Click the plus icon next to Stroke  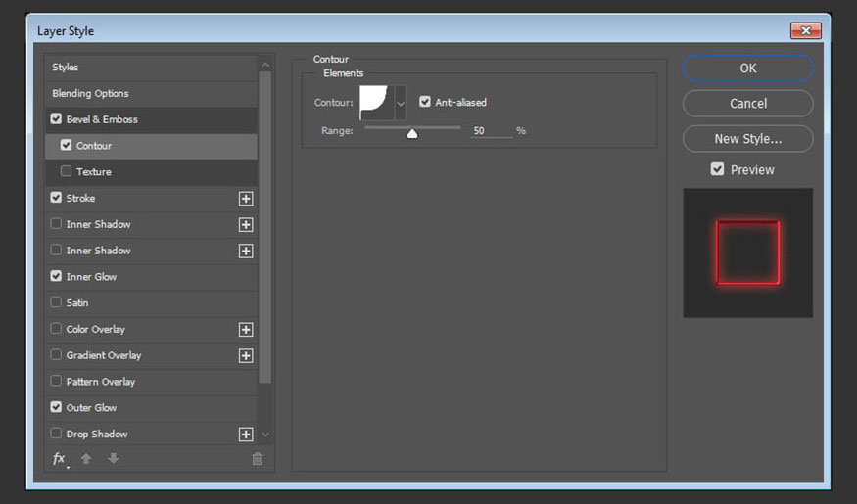pyautogui.click(x=246, y=199)
